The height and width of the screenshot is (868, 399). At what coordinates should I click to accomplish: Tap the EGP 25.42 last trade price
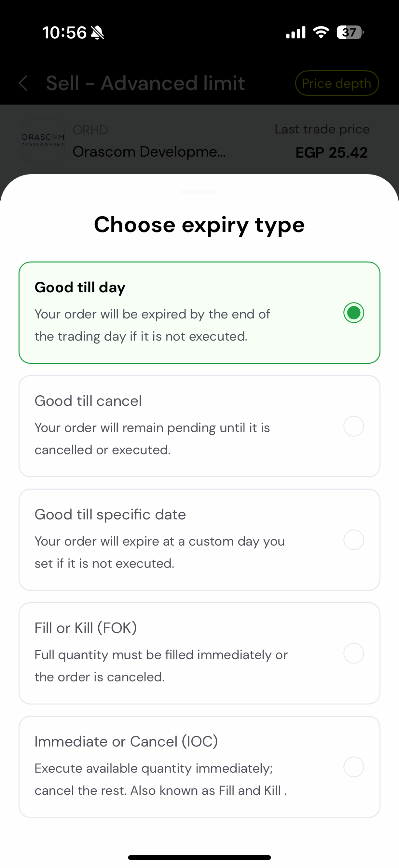331,152
